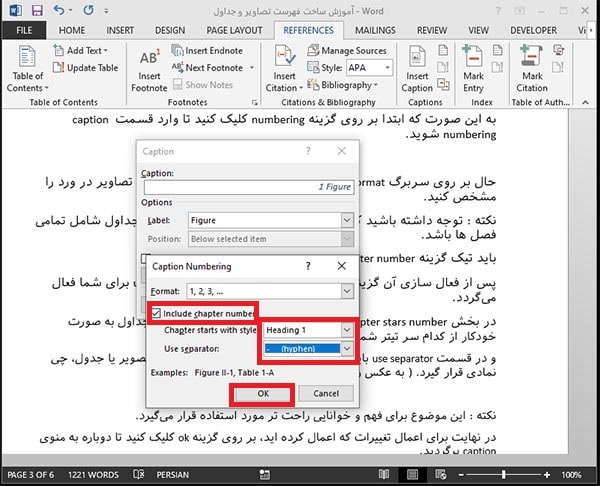Switch to Web Layout view
This screenshot has height=486, width=600.
pos(441,475)
